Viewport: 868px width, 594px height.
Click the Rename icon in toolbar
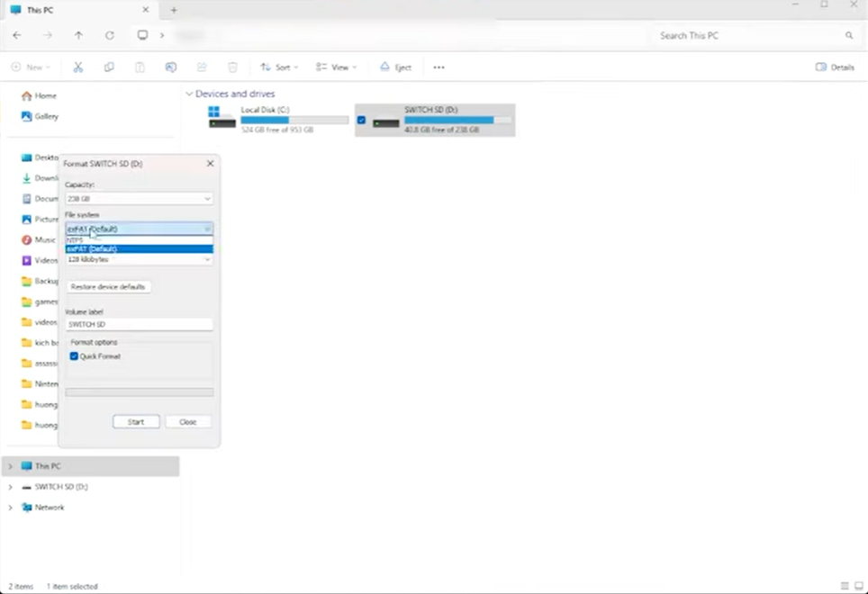(171, 67)
